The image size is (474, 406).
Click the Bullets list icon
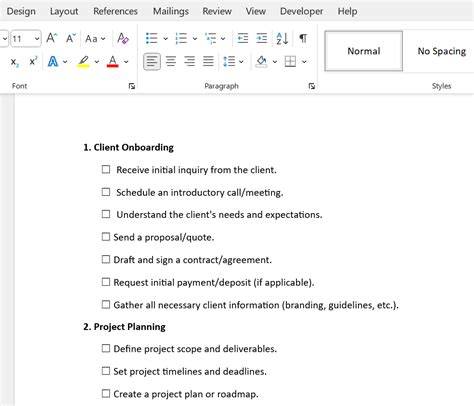pyautogui.click(x=152, y=38)
